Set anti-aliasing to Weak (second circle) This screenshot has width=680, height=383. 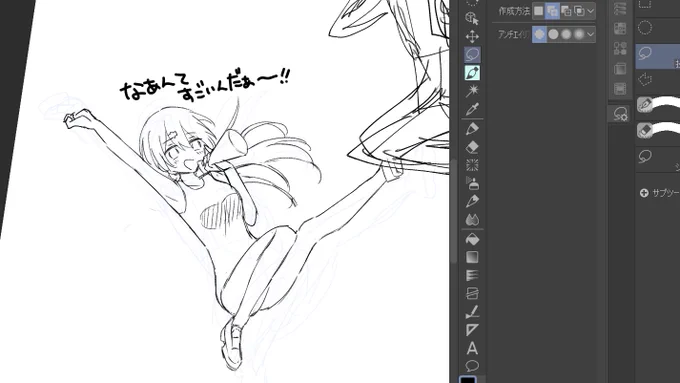553,34
